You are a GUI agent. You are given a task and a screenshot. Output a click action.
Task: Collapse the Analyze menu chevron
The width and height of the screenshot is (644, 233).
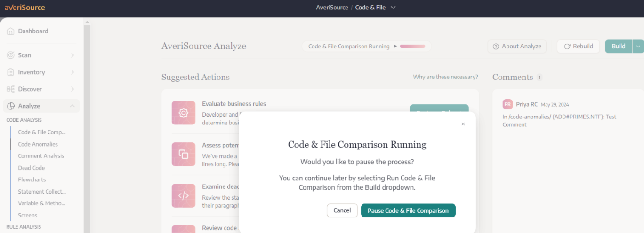click(x=72, y=106)
